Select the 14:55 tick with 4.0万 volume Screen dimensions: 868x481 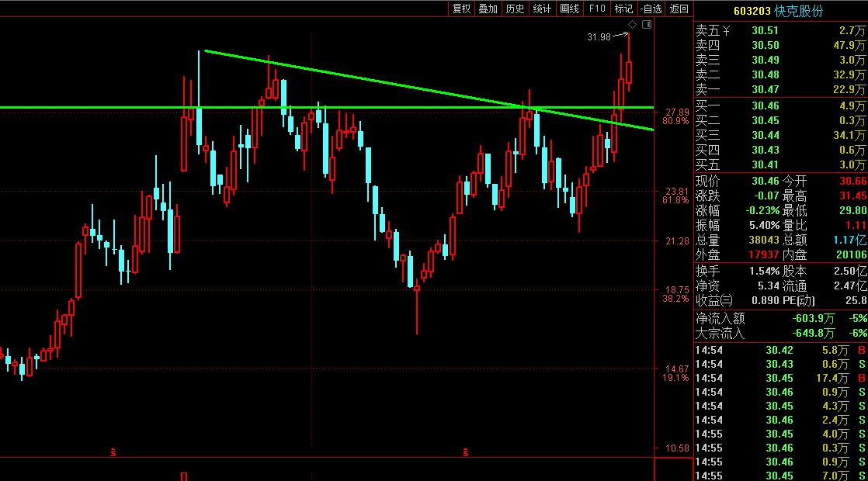coord(780,434)
